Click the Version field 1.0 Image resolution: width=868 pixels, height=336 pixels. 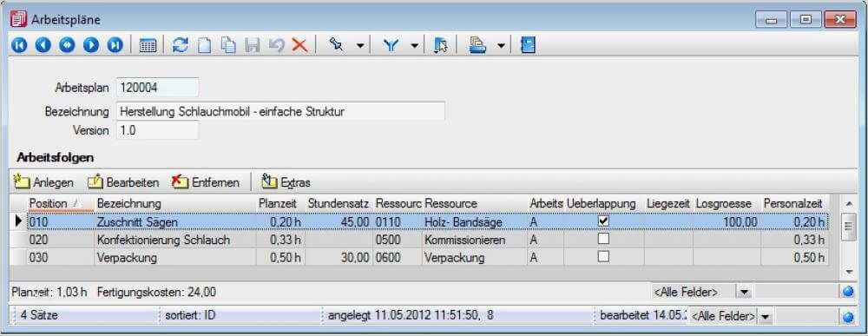158,130
